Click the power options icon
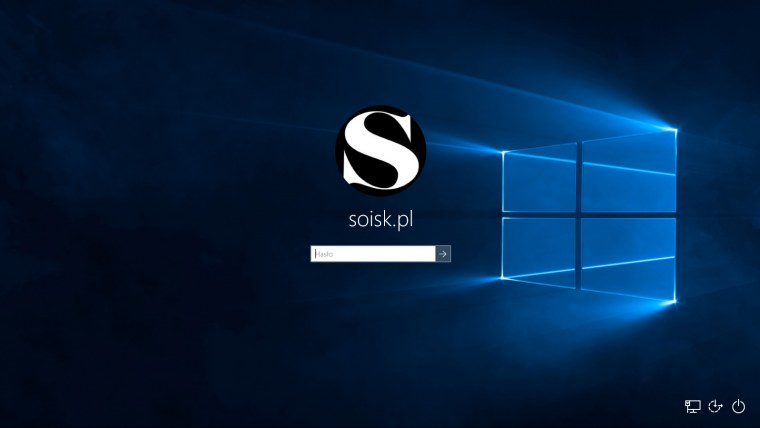This screenshot has width=760, height=428. click(x=739, y=406)
